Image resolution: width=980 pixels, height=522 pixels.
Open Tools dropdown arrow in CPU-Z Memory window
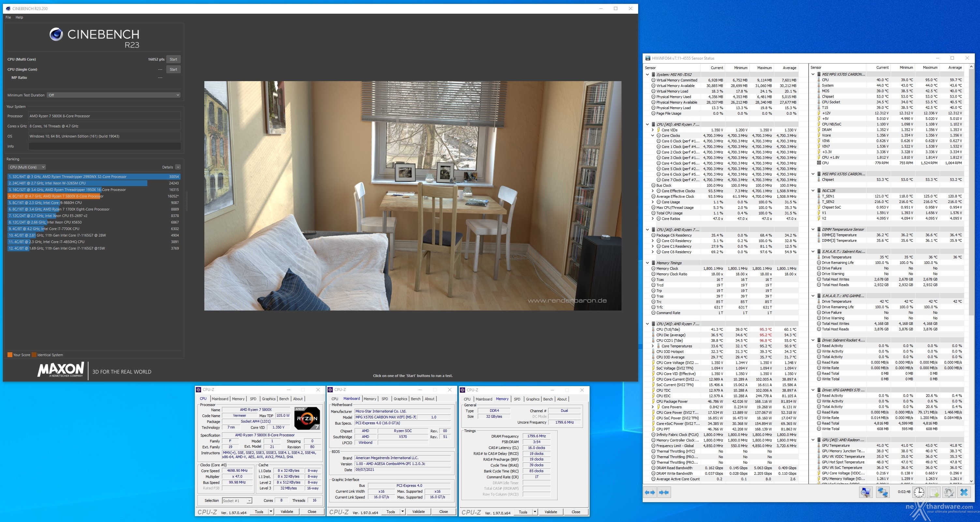click(x=535, y=512)
